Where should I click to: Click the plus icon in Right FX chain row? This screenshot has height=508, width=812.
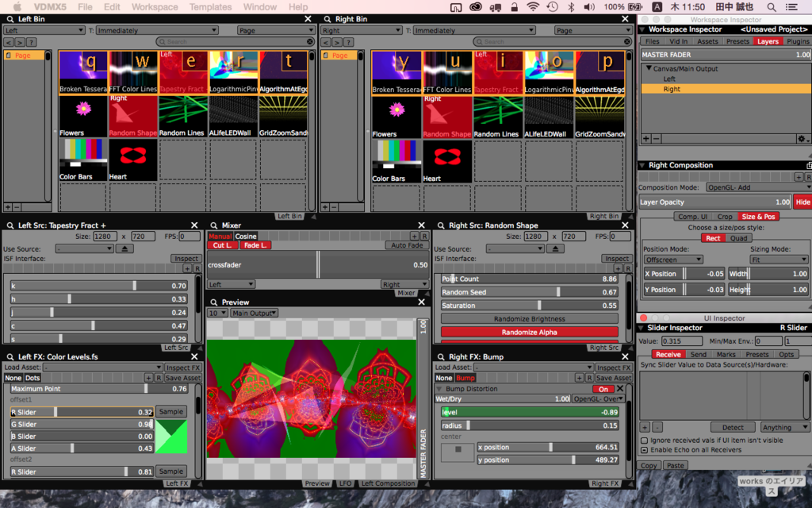[x=581, y=378]
